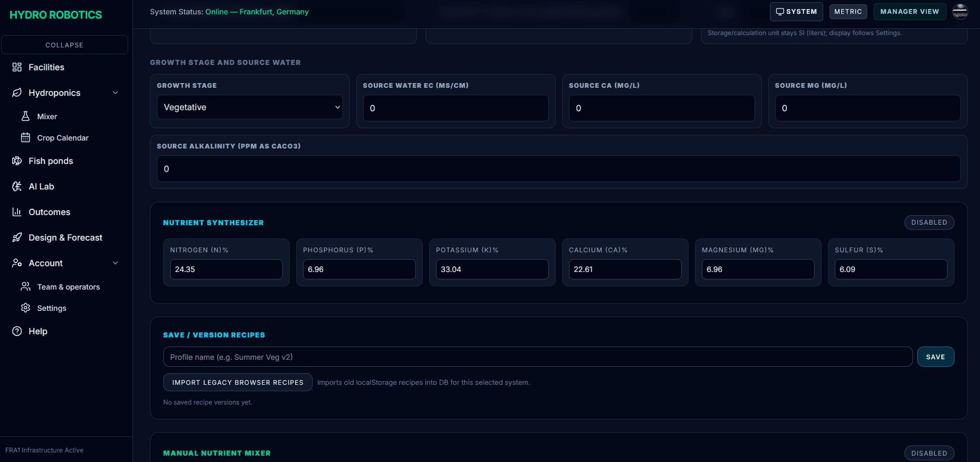Click the monitor icon on SYSTEM button

[x=780, y=12]
